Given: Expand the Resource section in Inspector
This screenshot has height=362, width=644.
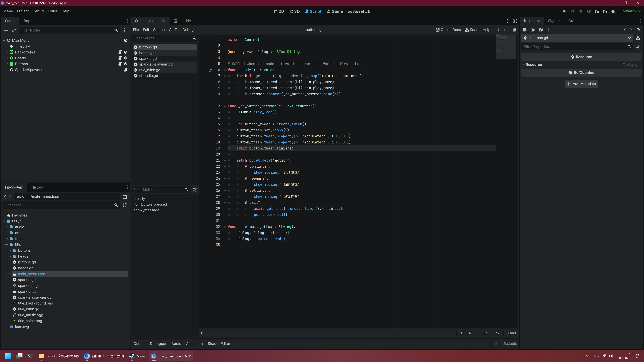Looking at the screenshot, I should click(523, 65).
